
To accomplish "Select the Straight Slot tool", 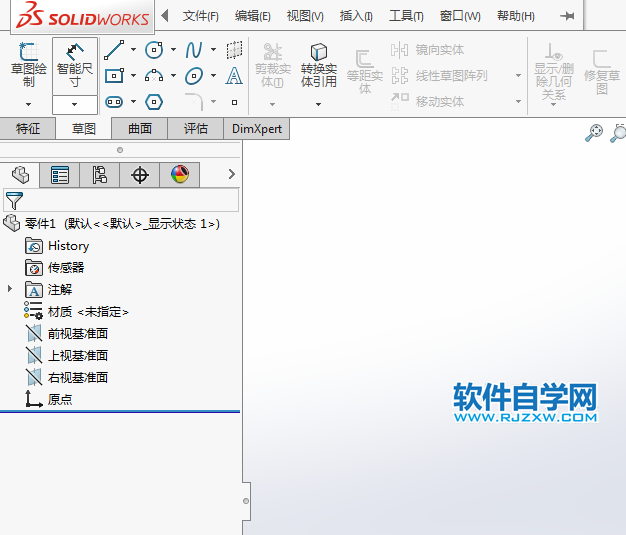I will [114, 102].
